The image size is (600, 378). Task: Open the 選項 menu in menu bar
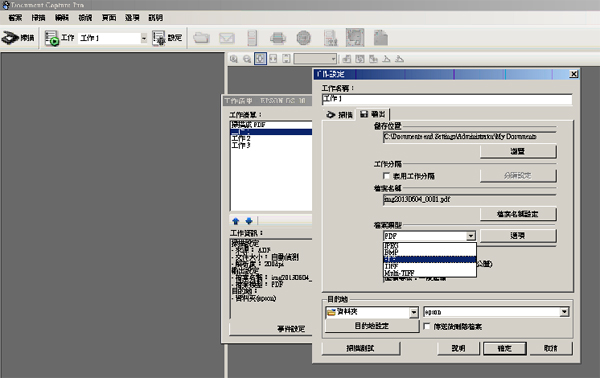pos(132,18)
